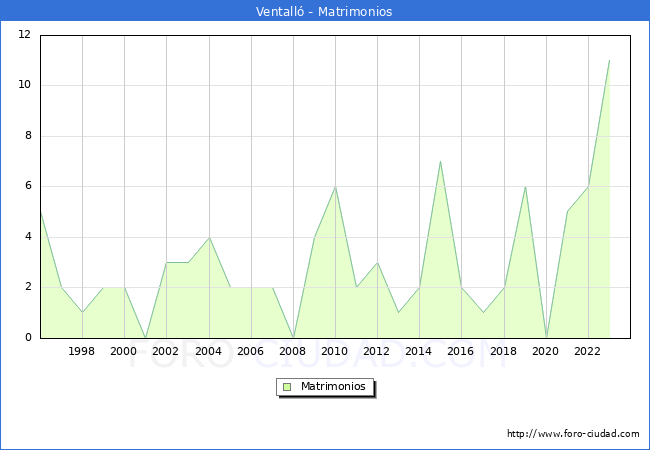Viewport: 650px width, 450px height.
Task: Click the 2019 peak data point at 6
Action: click(525, 187)
